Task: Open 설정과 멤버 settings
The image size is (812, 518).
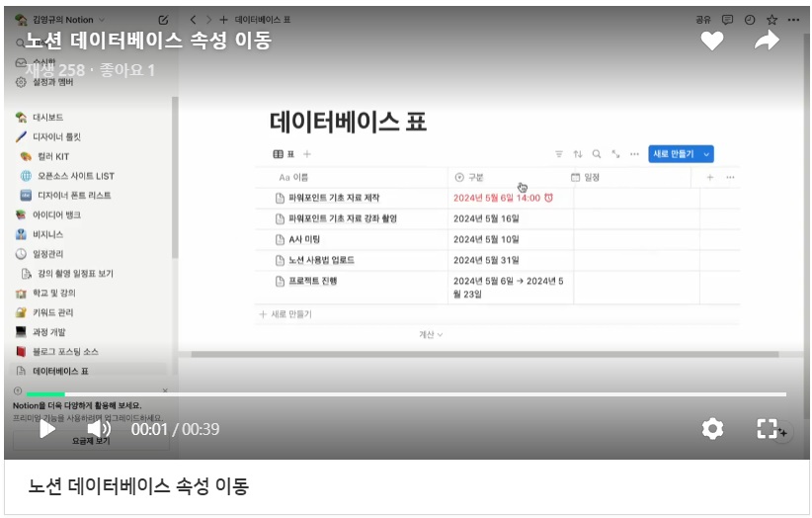Action: pos(52,82)
